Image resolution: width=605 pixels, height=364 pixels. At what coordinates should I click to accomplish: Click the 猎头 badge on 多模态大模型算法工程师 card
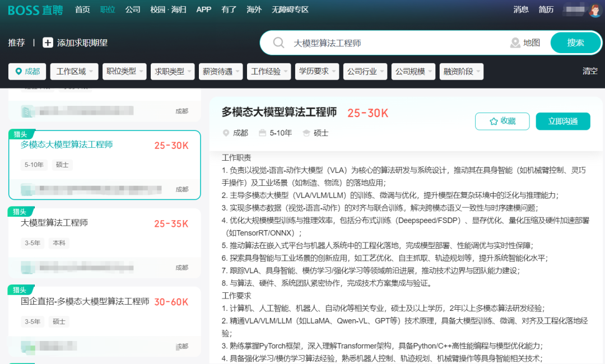tap(21, 134)
